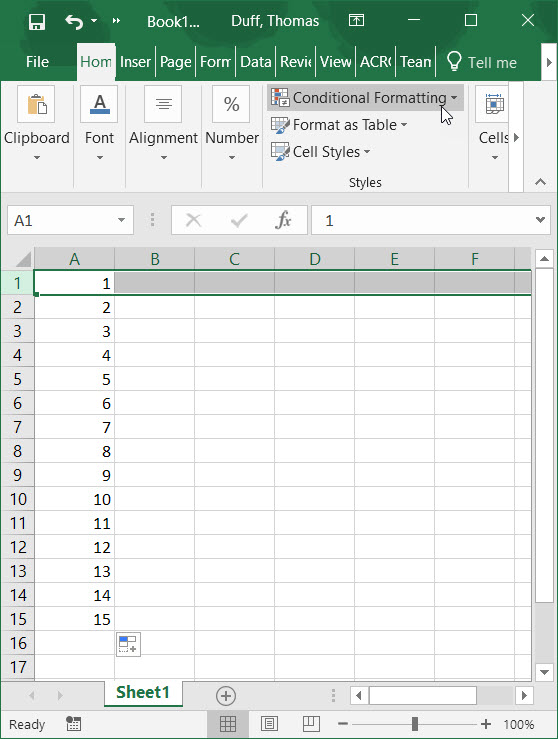Expand the Quick Access Toolbar overflow chevrons
The width and height of the screenshot is (558, 739).
click(116, 21)
